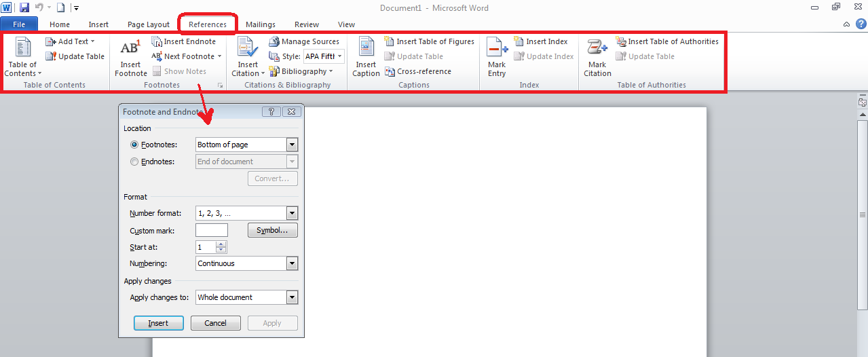Click Update Table in Captions group
Screen dimensions: 868x357
413,56
